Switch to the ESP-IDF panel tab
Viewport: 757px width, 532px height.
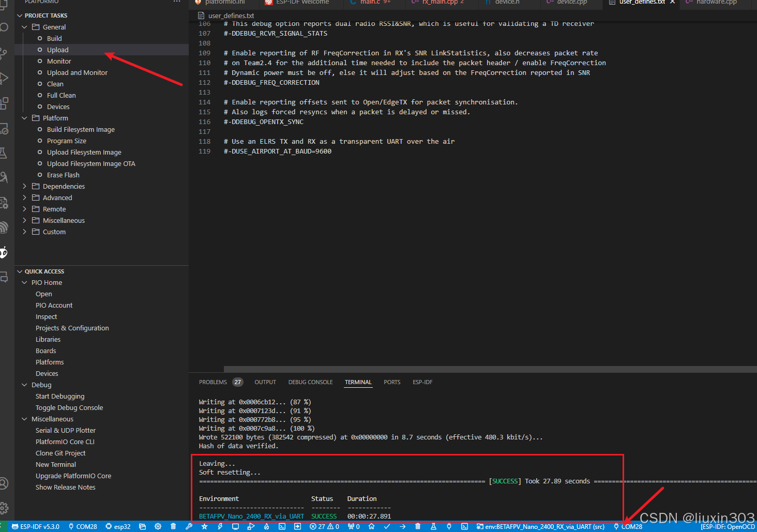coord(422,382)
